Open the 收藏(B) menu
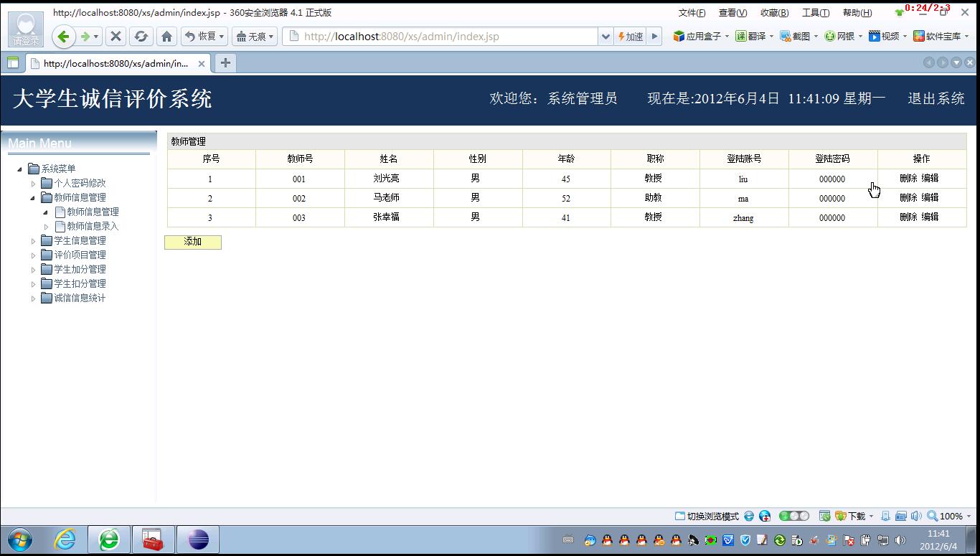980x556 pixels. tap(774, 13)
